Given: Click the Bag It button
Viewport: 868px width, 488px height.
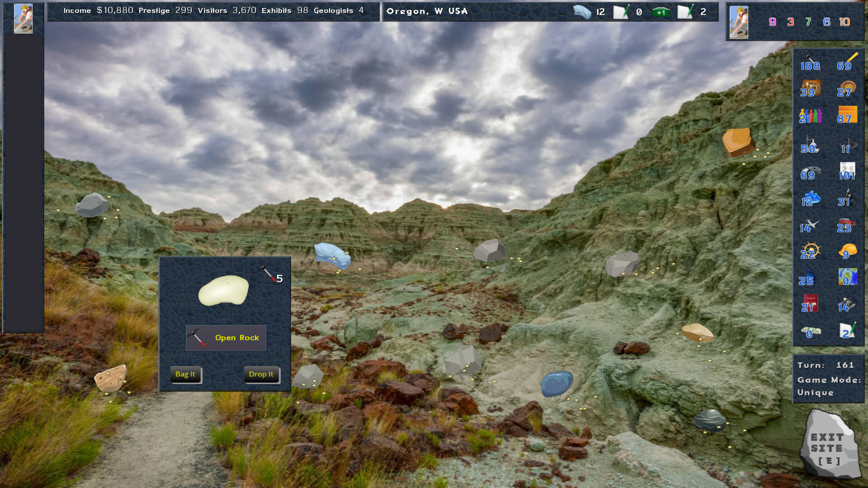Looking at the screenshot, I should tap(186, 374).
